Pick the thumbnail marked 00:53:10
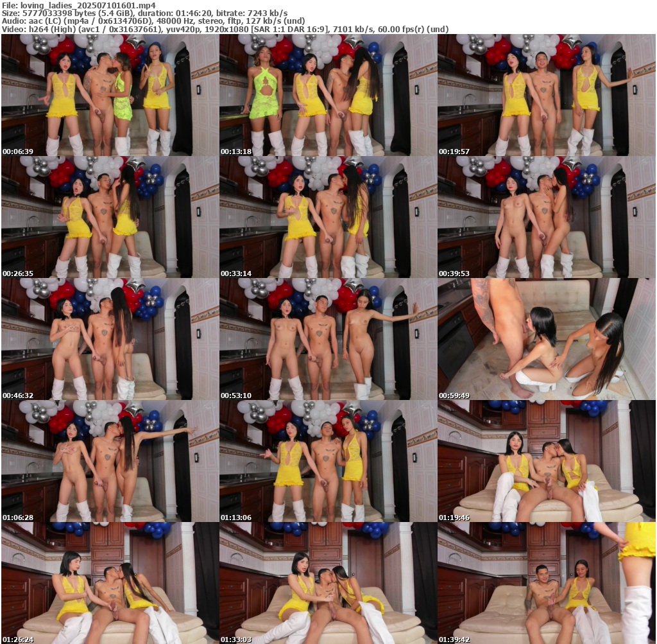This screenshot has height=644, width=657. pyautogui.click(x=328, y=339)
